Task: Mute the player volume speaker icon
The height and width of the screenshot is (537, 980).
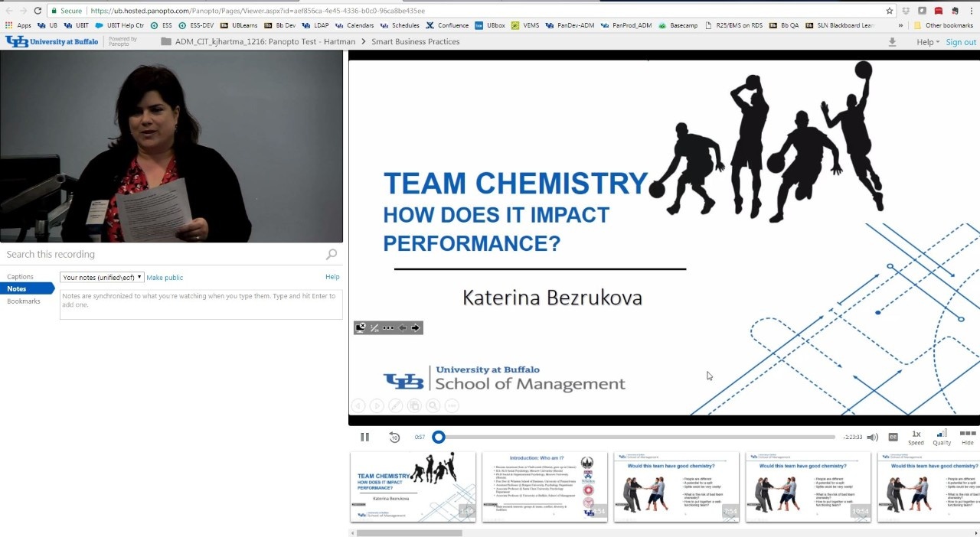Action: pos(872,437)
